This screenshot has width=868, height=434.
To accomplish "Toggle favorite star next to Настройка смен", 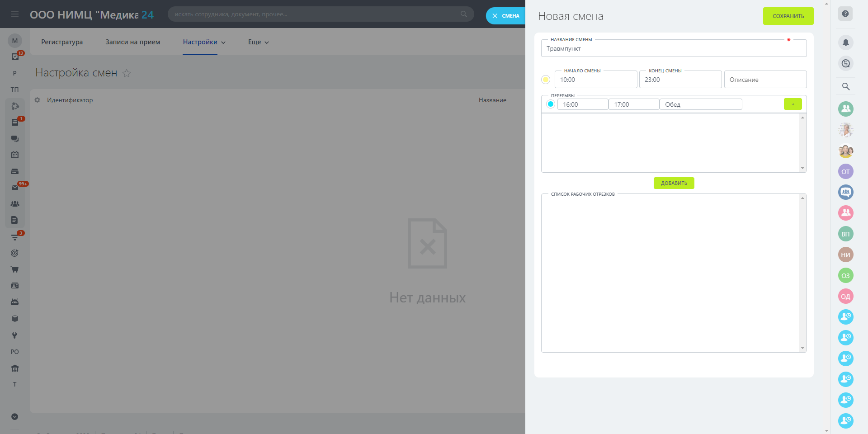I will coord(127,73).
